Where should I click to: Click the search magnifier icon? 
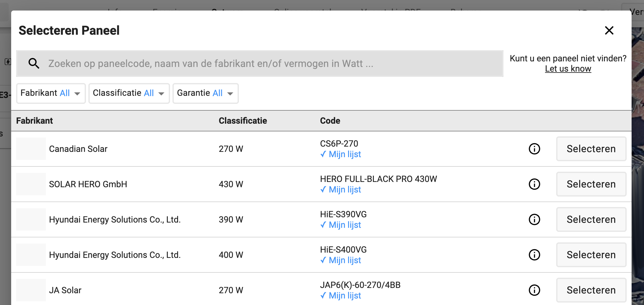tap(34, 63)
